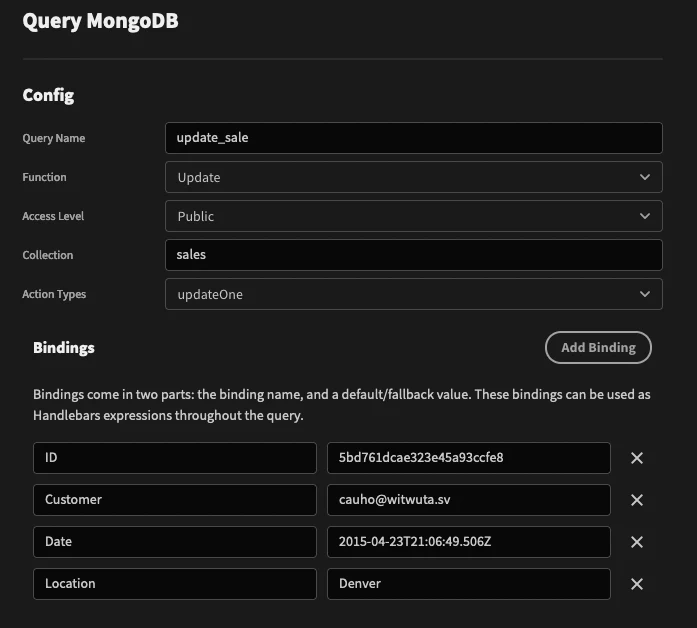
Task: Focus the Query Name field update_sale
Action: tap(414, 138)
